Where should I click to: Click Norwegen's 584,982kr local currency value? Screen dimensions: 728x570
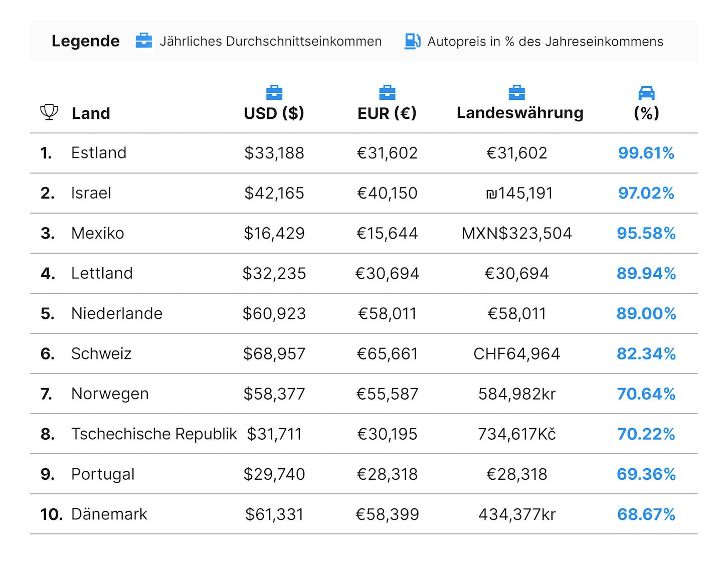click(517, 394)
